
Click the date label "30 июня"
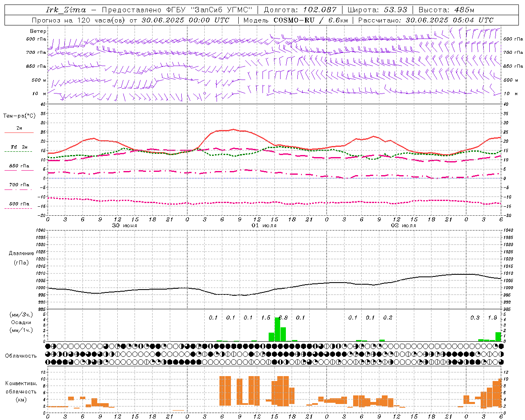(x=125, y=226)
